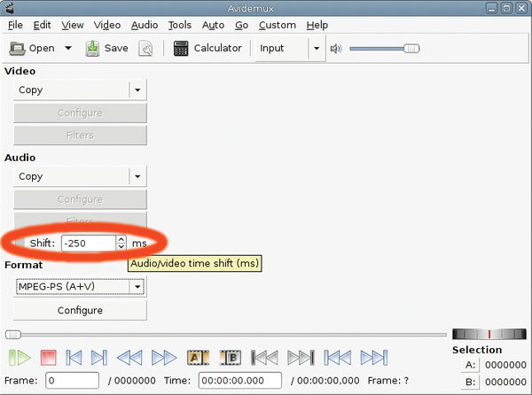
Task: Search previous black frame icon
Action: [x=264, y=358]
